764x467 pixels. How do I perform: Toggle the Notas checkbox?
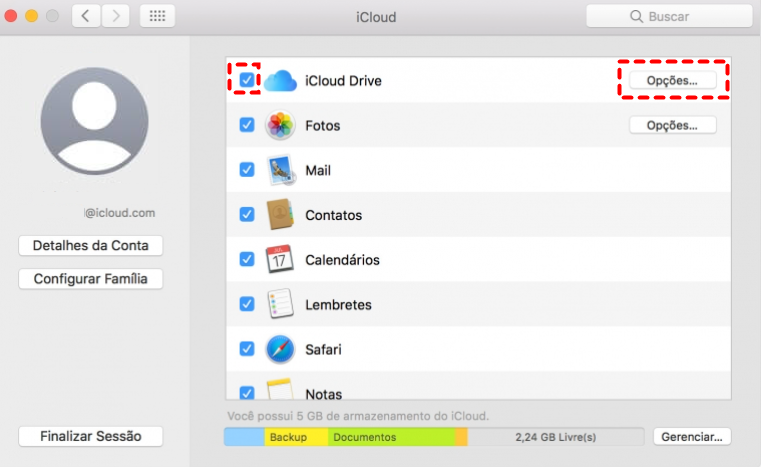(x=247, y=393)
